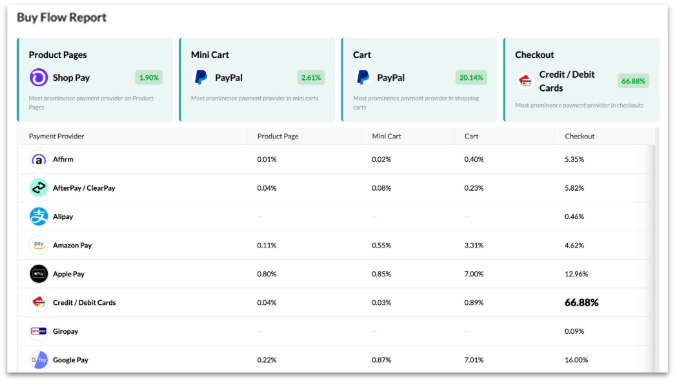Click the Giropay provider icon
This screenshot has height=380, width=675.
tap(39, 331)
